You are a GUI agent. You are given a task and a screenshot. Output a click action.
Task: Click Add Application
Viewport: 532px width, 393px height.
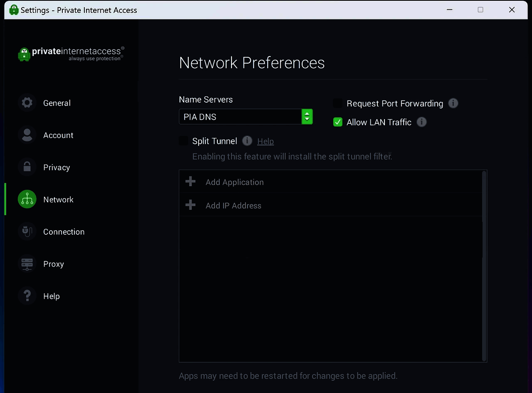[x=234, y=182]
